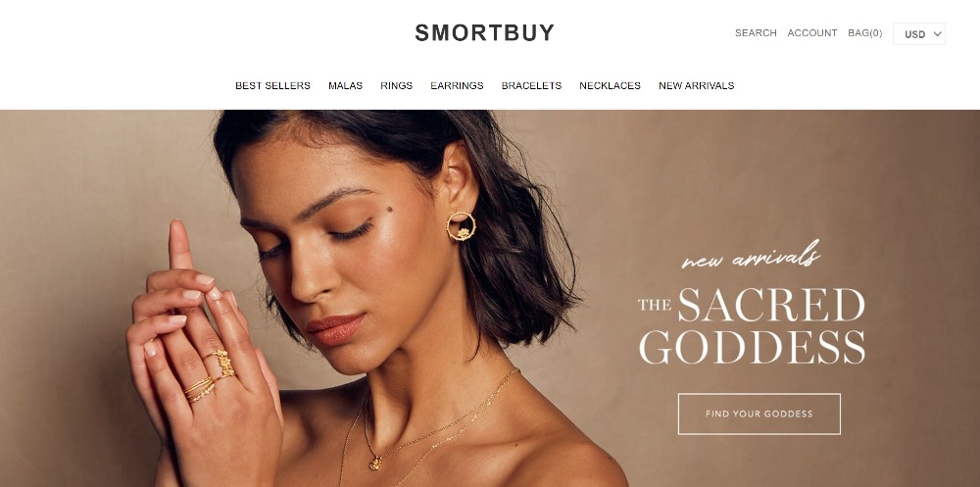Click the gold pendant necklace in image
The image size is (980, 487).
click(375, 463)
